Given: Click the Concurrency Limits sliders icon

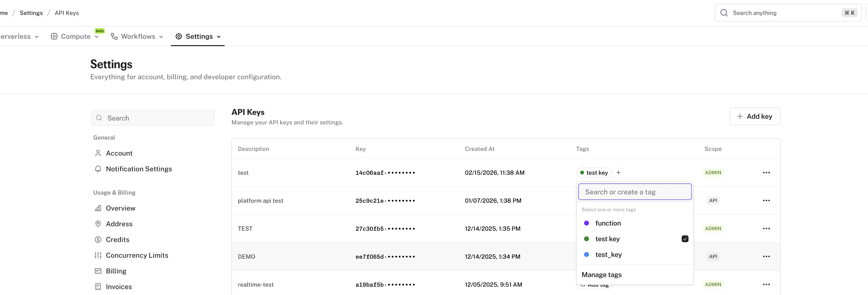Looking at the screenshot, I should [x=98, y=255].
